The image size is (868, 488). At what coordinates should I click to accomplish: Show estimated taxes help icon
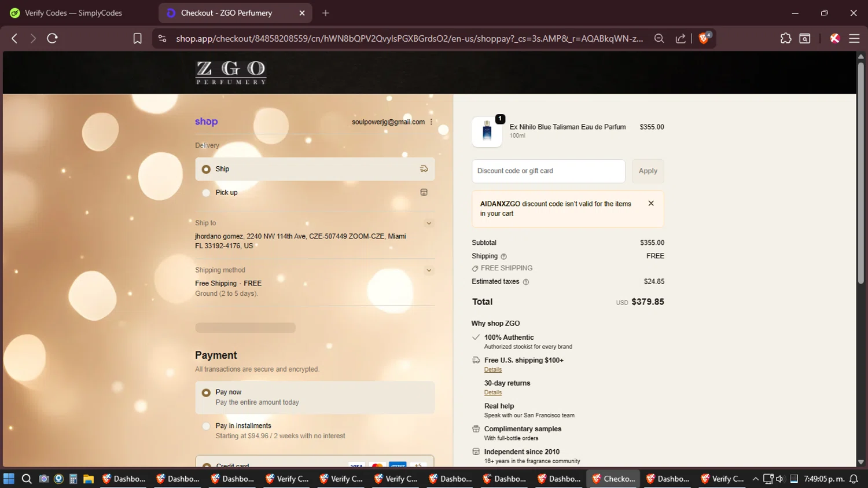(526, 282)
